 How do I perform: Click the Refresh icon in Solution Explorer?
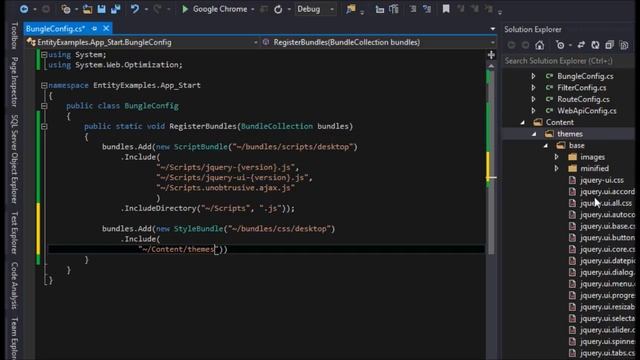pos(595,45)
